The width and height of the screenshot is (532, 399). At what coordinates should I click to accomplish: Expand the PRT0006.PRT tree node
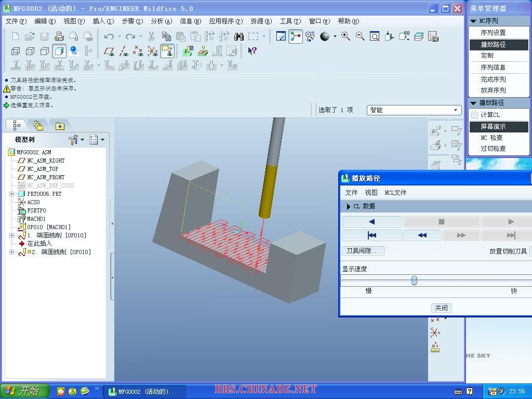point(12,194)
